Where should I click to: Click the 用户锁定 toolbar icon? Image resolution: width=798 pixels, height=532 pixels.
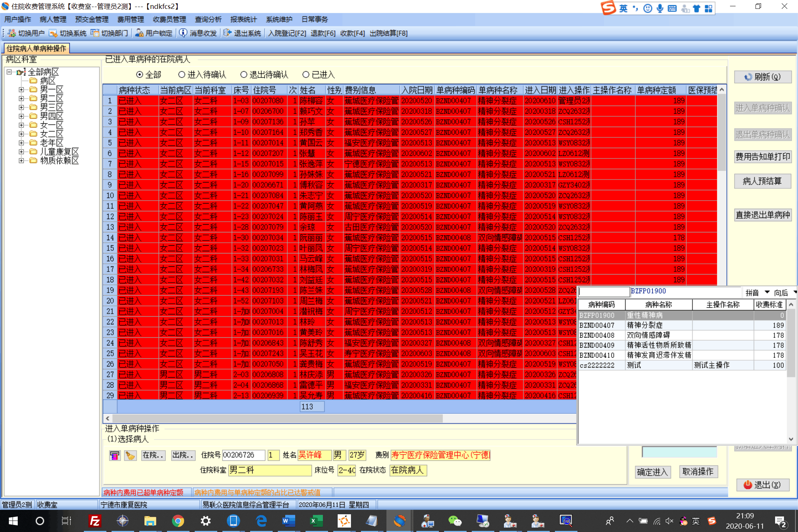click(139, 33)
